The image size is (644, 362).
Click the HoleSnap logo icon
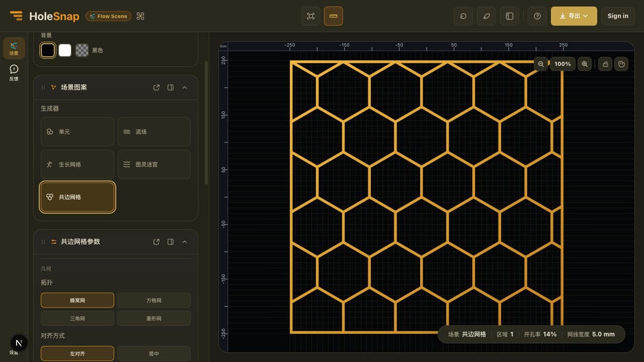[x=16, y=16]
